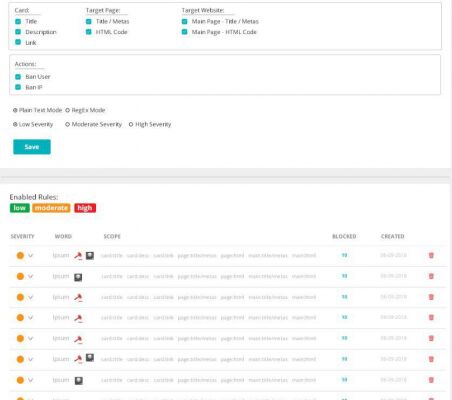Toggle Target Page HTML Code checkbox
Image resolution: width=452 pixels, height=400 pixels.
tap(89, 32)
